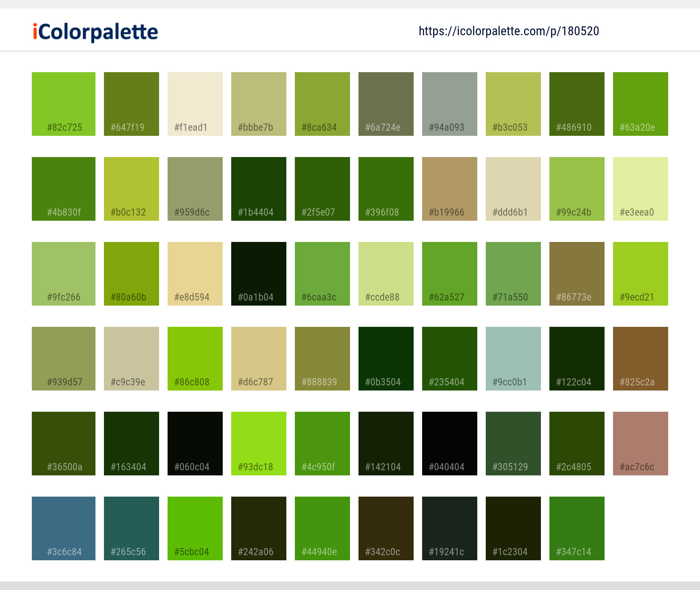This screenshot has width=700, height=590.
Task: Pick the #9fc266 swatch
Action: [x=64, y=274]
